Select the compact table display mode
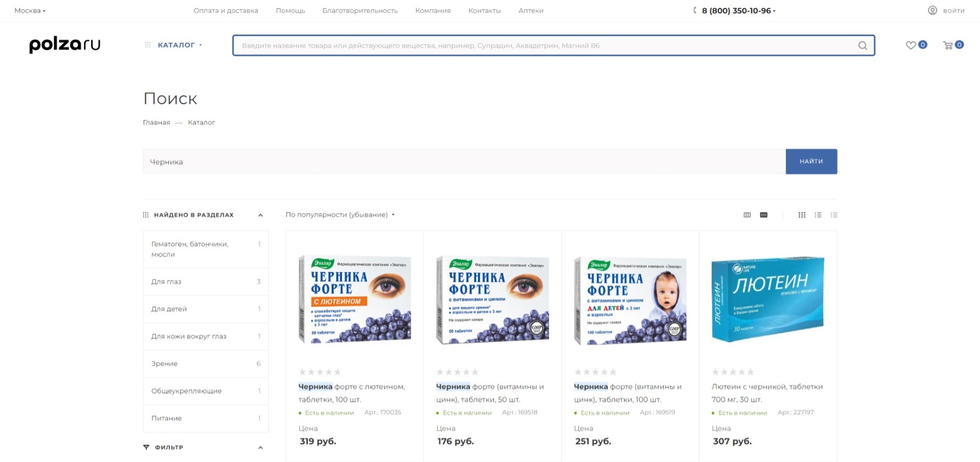This screenshot has width=980, height=462. 834,215
